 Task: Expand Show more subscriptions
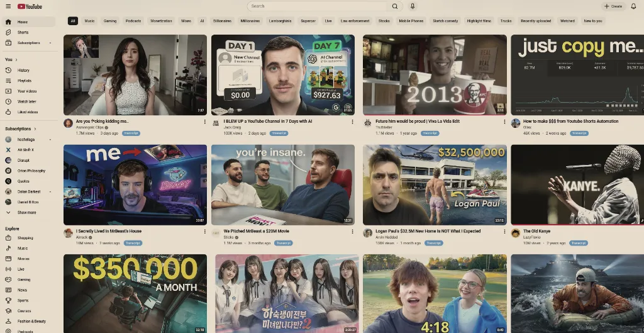(28, 213)
